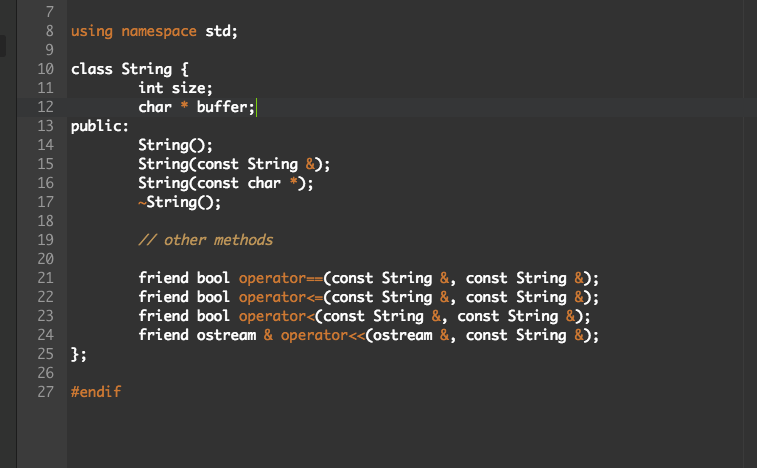This screenshot has width=757, height=468.
Task: Click the 'public:' access specifier
Action: [x=100, y=126]
